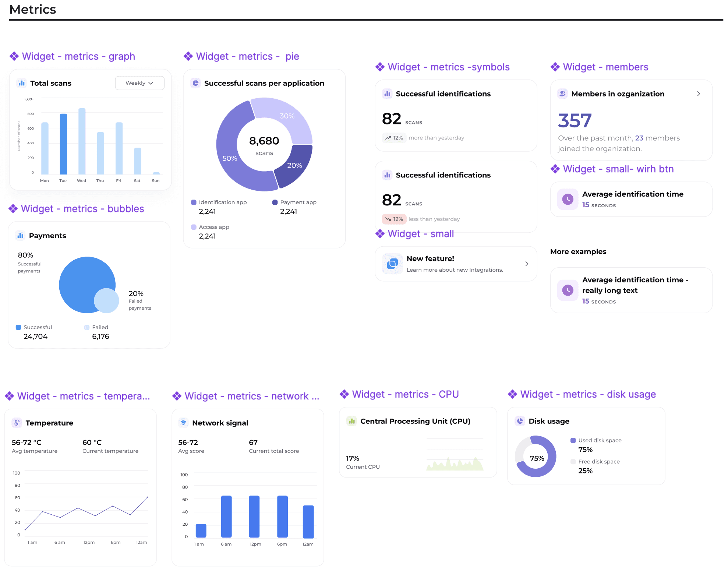Click the wifi icon beside Network signal

pos(183,423)
